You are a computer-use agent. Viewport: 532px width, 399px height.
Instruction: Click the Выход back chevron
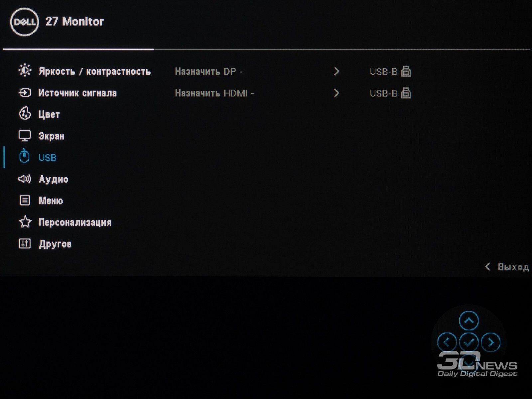click(x=487, y=267)
